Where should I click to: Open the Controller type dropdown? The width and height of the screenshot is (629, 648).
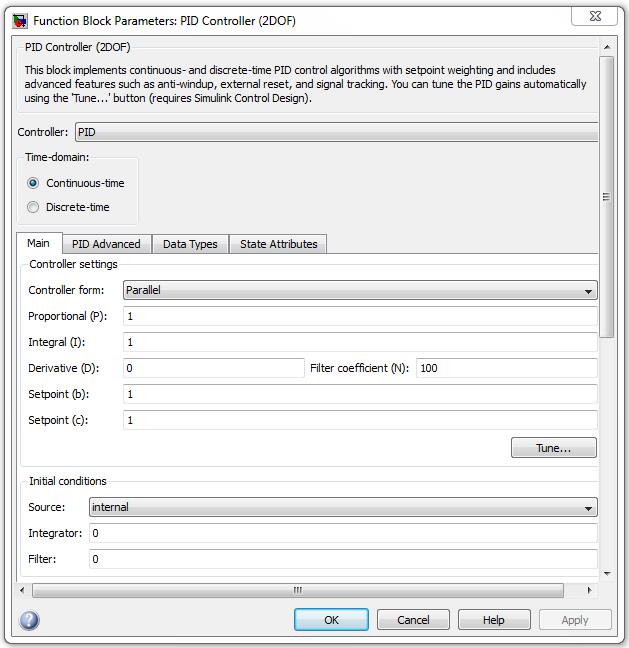pos(336,132)
